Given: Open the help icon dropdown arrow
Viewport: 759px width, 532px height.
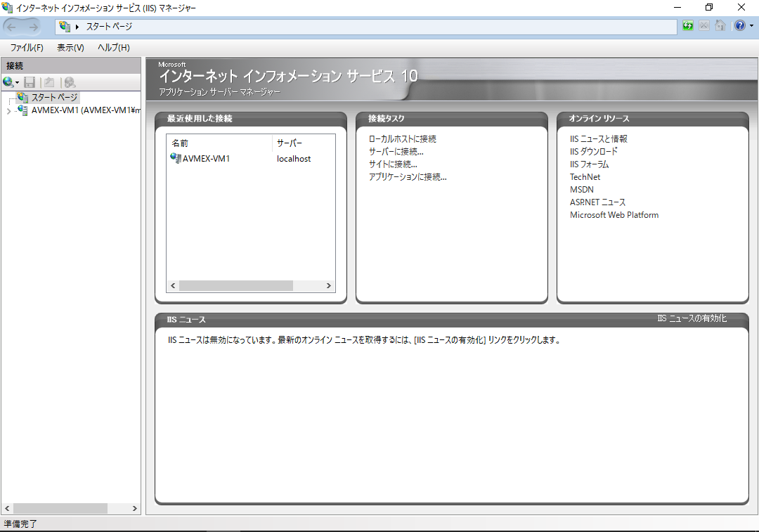Looking at the screenshot, I should (x=751, y=26).
